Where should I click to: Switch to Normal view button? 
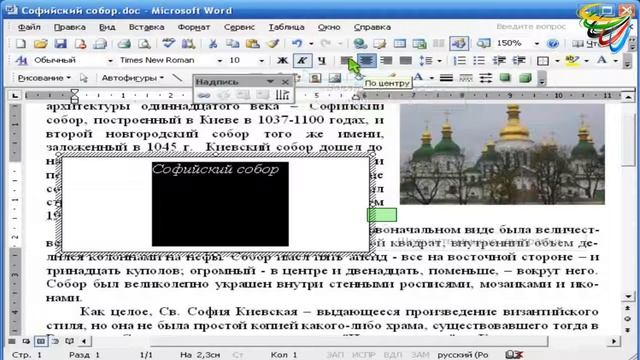click(x=12, y=341)
